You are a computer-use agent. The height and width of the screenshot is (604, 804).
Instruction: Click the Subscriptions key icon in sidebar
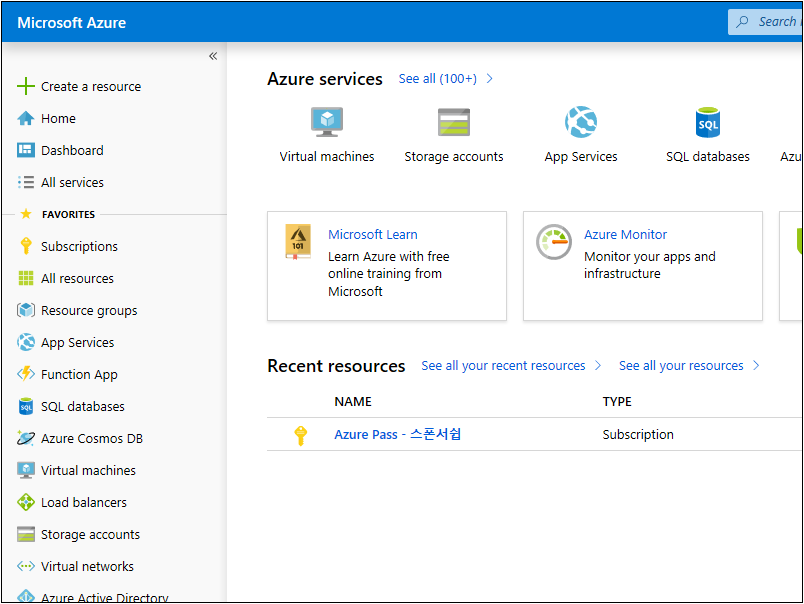coord(26,246)
